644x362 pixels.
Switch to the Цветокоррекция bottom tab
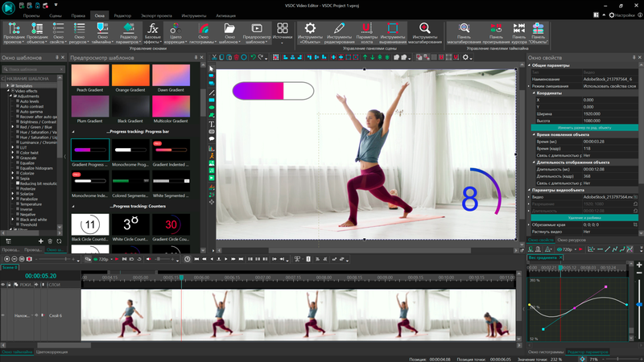tap(52, 352)
